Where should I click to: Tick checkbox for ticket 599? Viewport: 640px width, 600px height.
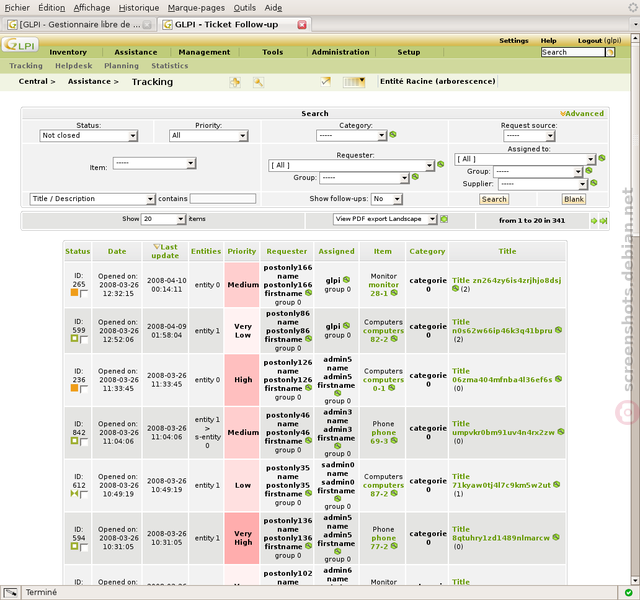click(x=84, y=340)
